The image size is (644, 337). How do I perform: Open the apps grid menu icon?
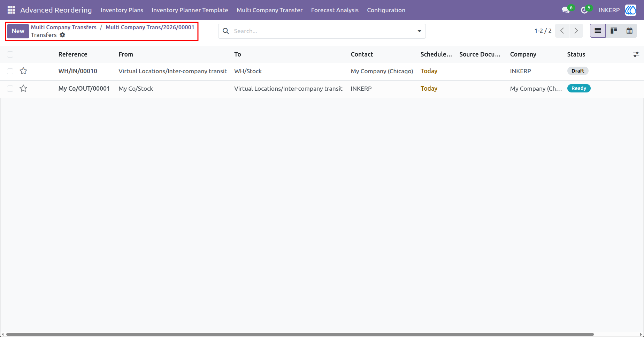coord(11,10)
